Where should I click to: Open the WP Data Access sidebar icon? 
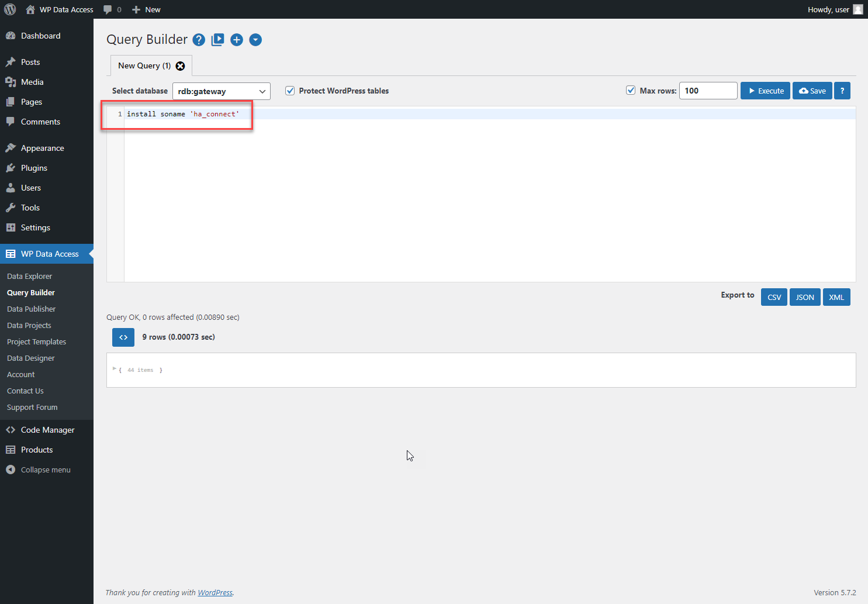point(11,253)
